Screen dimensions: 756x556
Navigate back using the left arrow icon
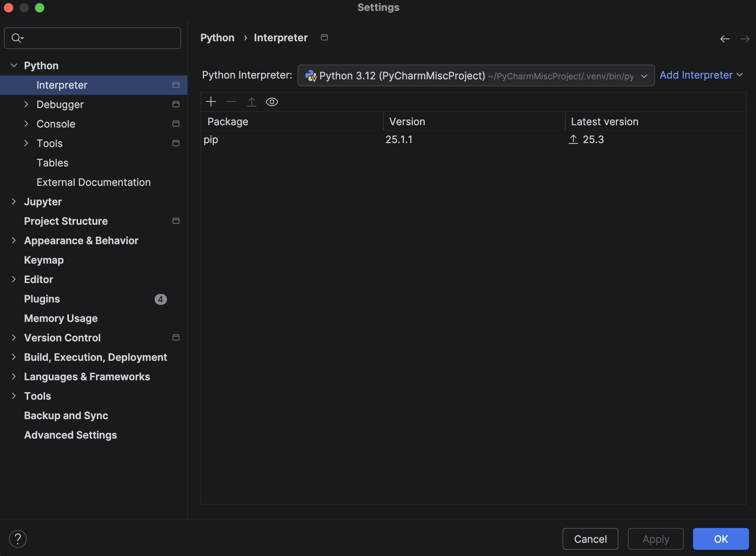(x=725, y=38)
